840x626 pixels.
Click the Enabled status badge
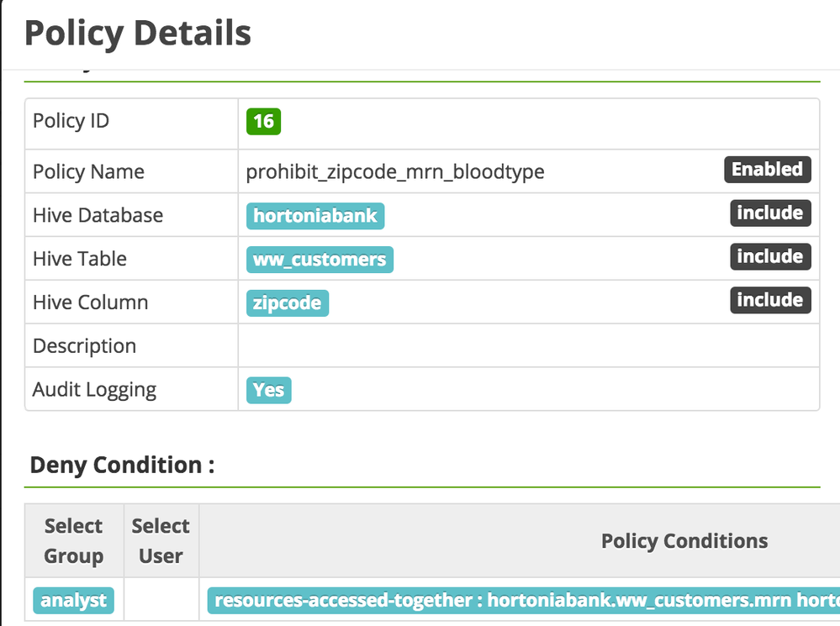coord(767,170)
